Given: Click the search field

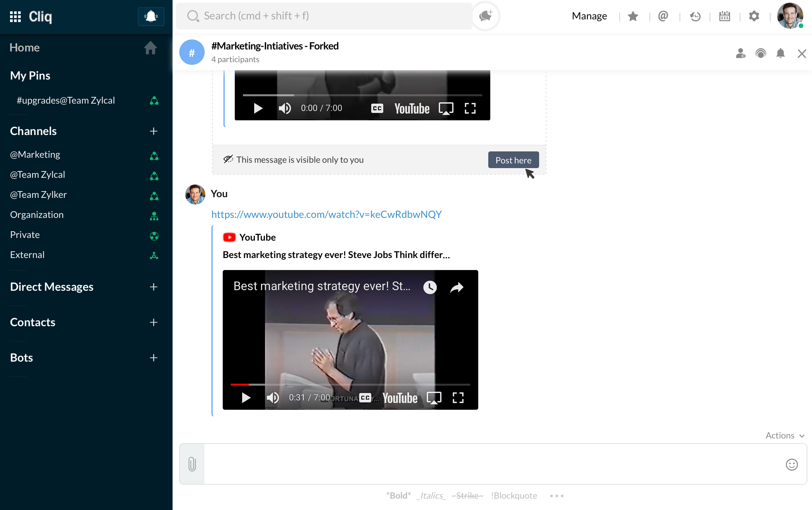Looking at the screenshot, I should pos(324,16).
